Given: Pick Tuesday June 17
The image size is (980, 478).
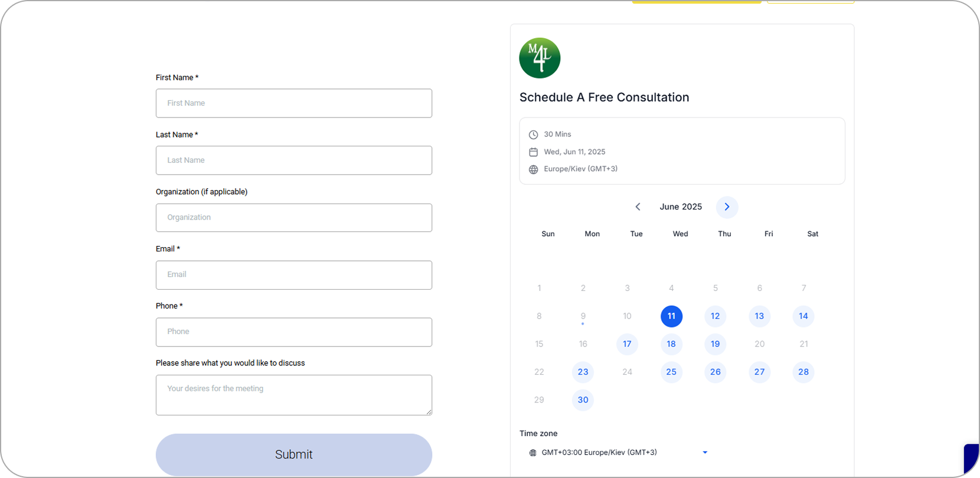Looking at the screenshot, I should pos(627,344).
